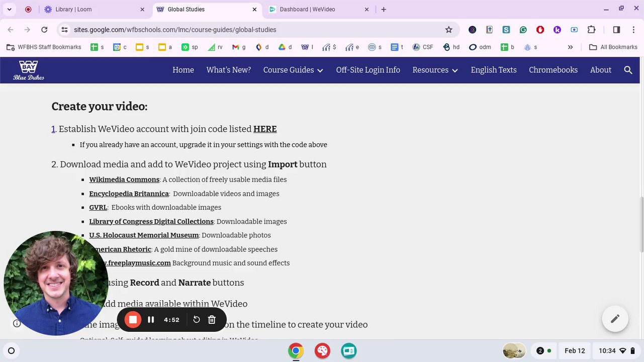Open the odm bookmark
Image resolution: width=644 pixels, height=362 pixels.
[x=480, y=47]
